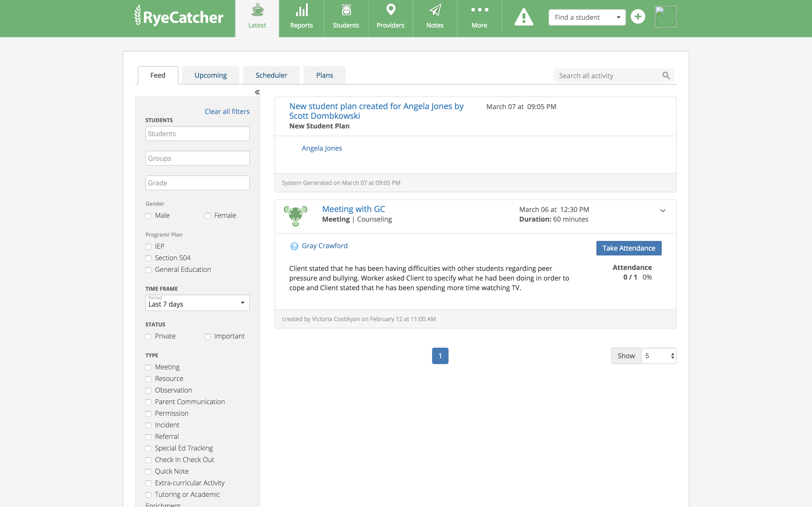Click the Clear all filters link

point(227,112)
